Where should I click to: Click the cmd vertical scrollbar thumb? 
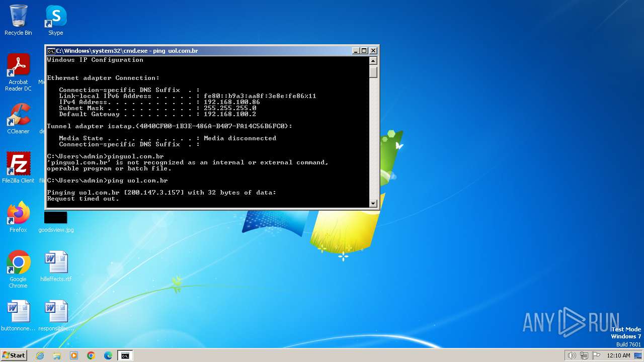pyautogui.click(x=373, y=72)
